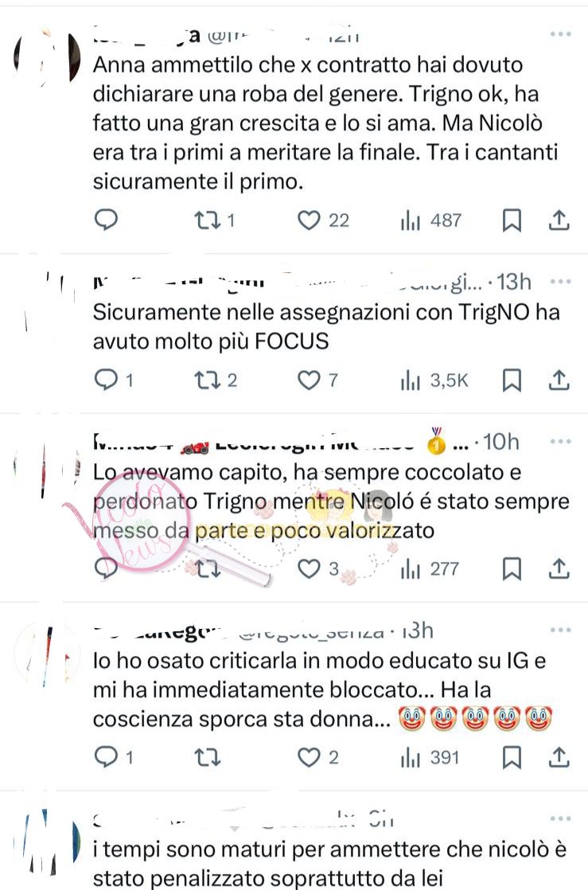Reply to the 'Io ho osato criticarla' tweet
The height and width of the screenshot is (890, 588).
coord(114,757)
